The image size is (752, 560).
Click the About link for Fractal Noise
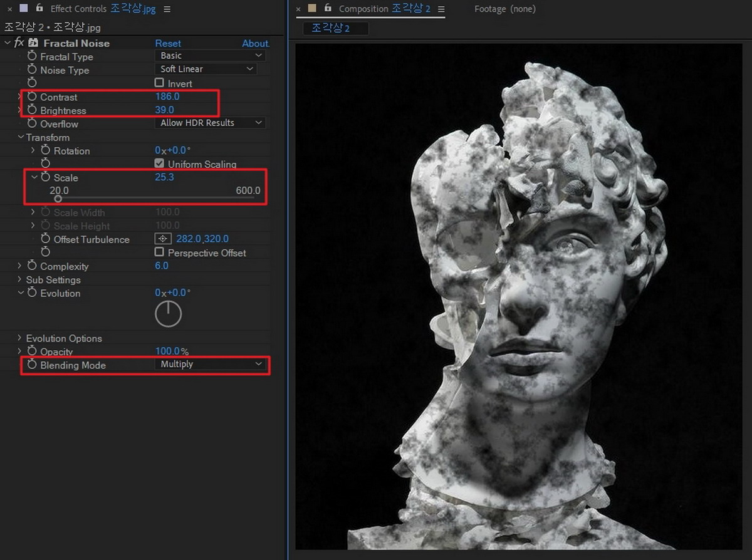(x=256, y=43)
